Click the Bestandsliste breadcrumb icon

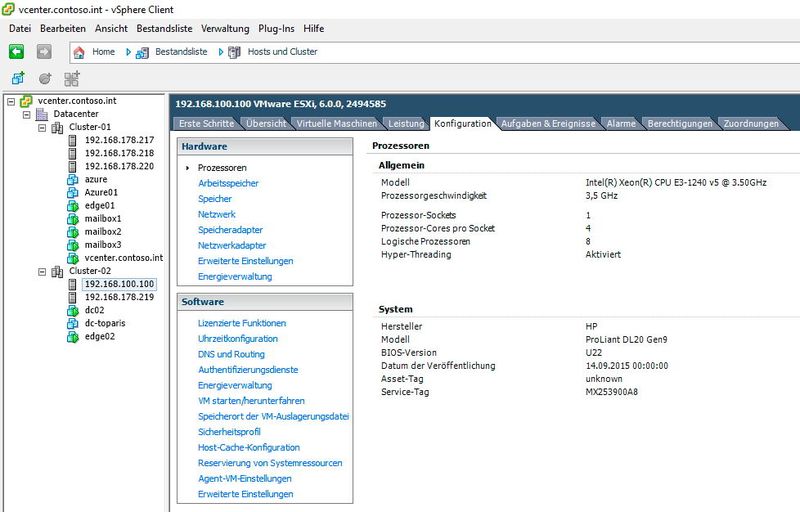pos(142,53)
